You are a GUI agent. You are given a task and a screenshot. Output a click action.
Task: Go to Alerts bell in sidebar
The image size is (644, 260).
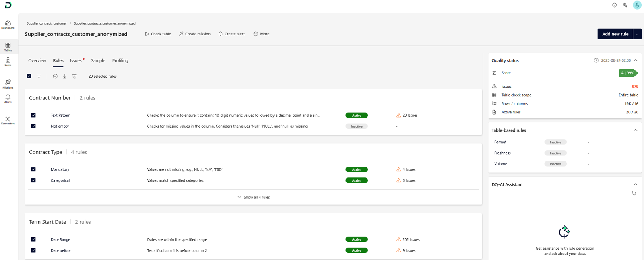pyautogui.click(x=8, y=99)
